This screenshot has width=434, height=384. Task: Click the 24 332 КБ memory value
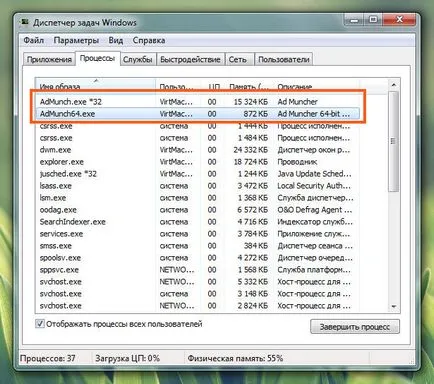(x=251, y=150)
